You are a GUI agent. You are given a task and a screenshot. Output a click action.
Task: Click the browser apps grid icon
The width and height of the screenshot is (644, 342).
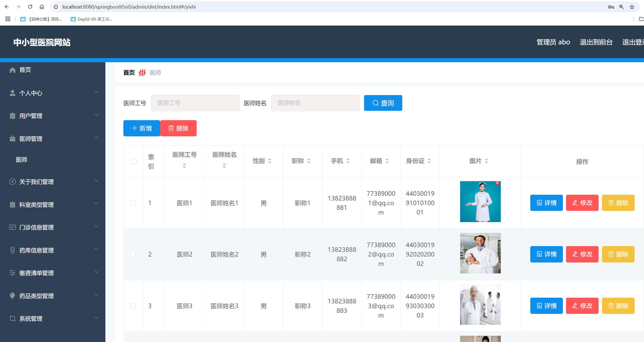[8, 19]
